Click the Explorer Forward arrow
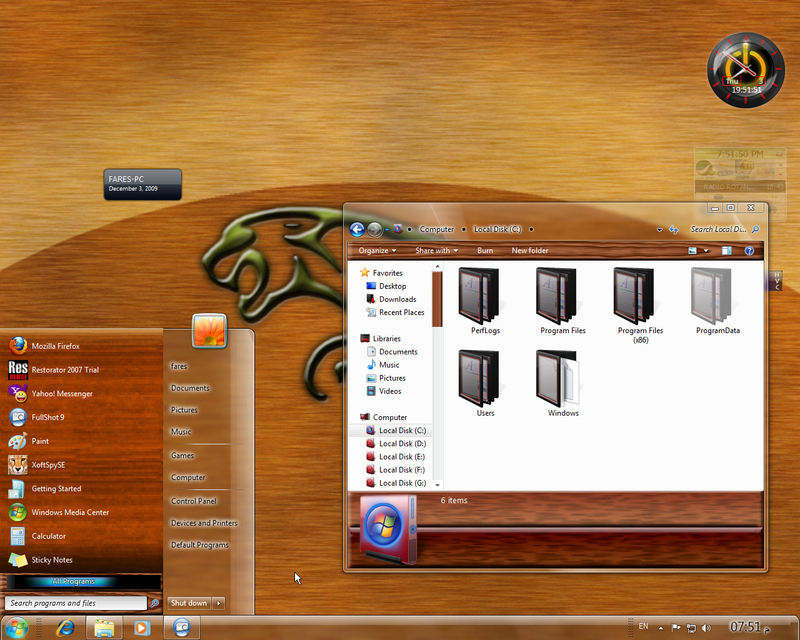This screenshot has width=800, height=640. [375, 230]
